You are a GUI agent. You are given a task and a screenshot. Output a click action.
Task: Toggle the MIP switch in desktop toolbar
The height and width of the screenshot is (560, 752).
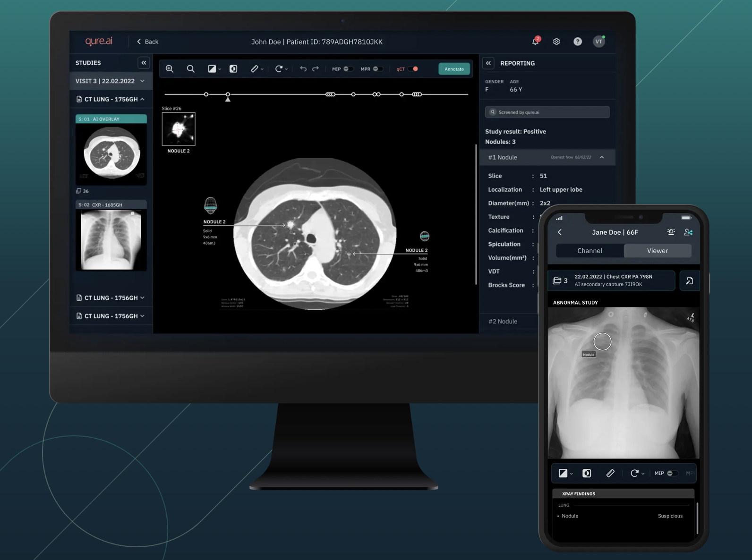click(348, 69)
